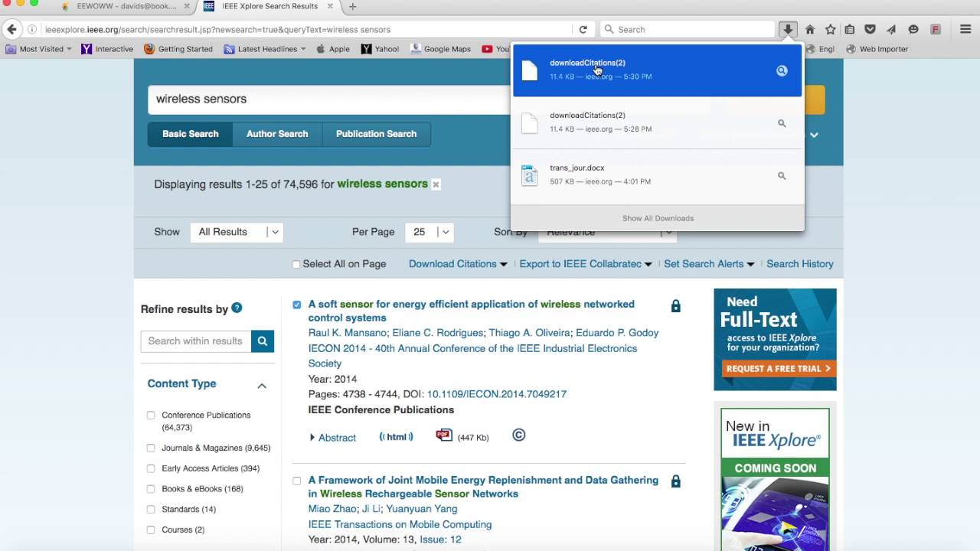Filter by Books & eBooks checkbox
The height and width of the screenshot is (551, 980).
coord(151,489)
